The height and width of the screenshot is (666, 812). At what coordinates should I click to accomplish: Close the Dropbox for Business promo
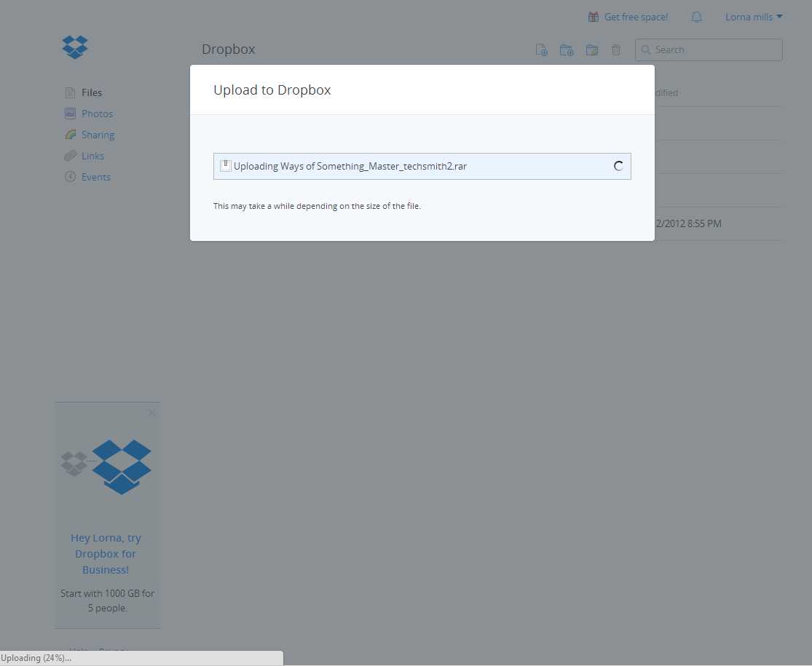tap(151, 413)
